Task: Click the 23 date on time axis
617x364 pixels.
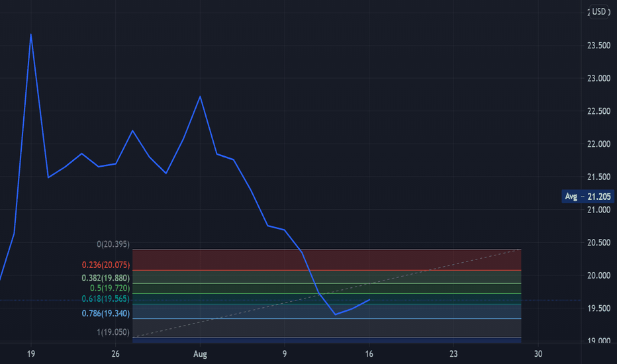Action: tap(453, 354)
